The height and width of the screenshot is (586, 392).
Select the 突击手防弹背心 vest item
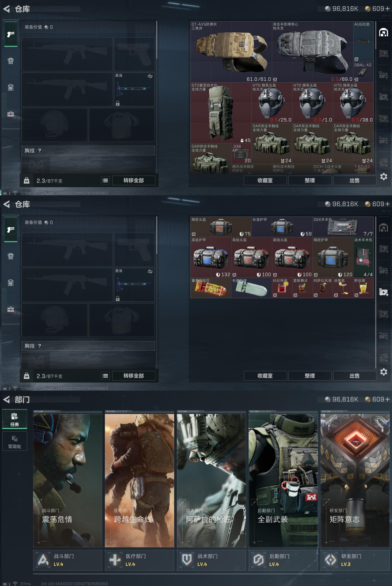click(313, 52)
